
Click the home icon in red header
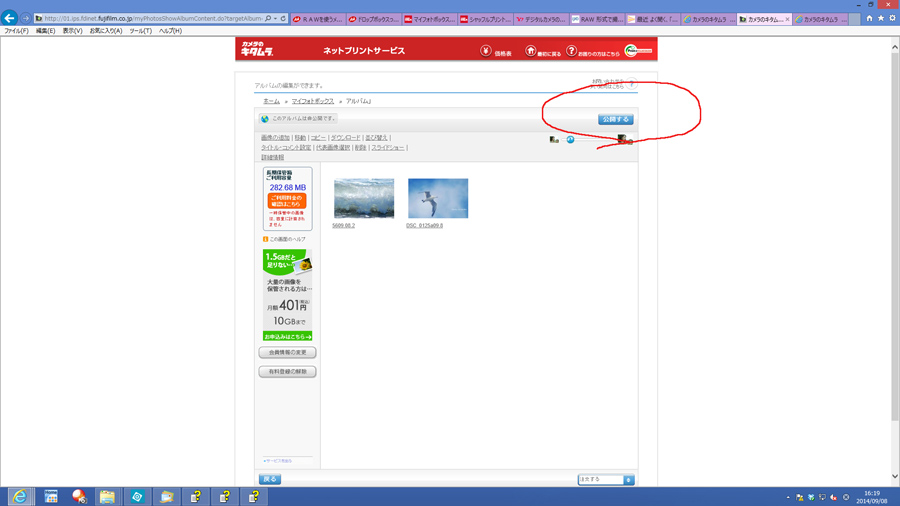[531, 50]
